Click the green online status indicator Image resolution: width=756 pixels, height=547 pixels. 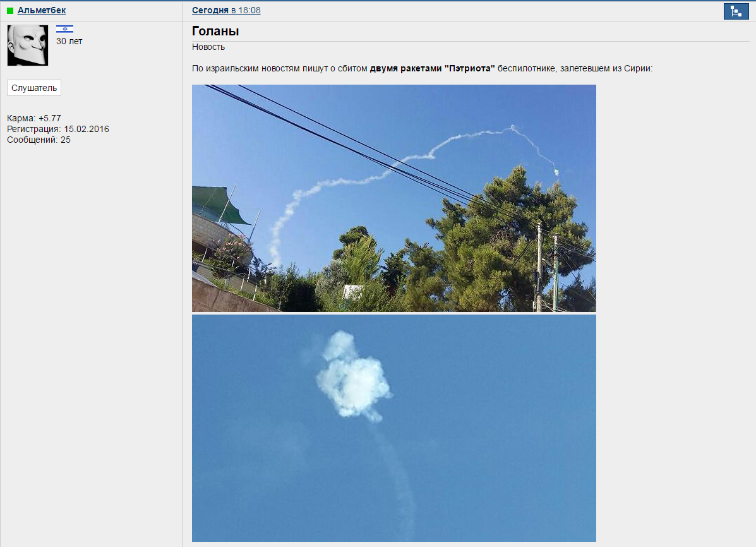[10, 11]
